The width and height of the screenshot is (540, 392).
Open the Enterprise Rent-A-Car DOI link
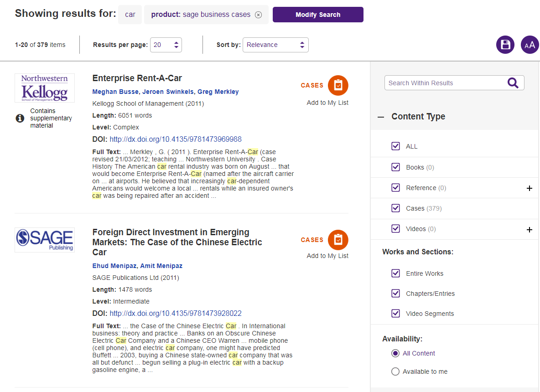[x=176, y=139]
